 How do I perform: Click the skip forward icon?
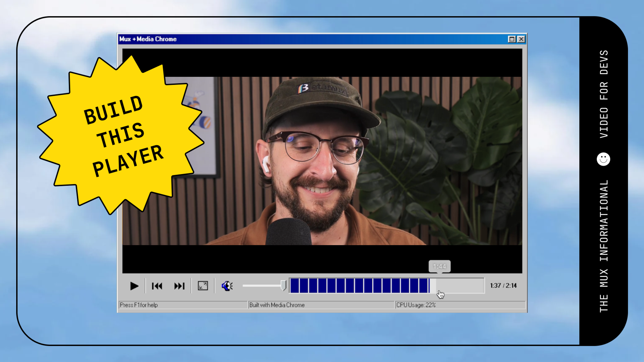(x=179, y=286)
